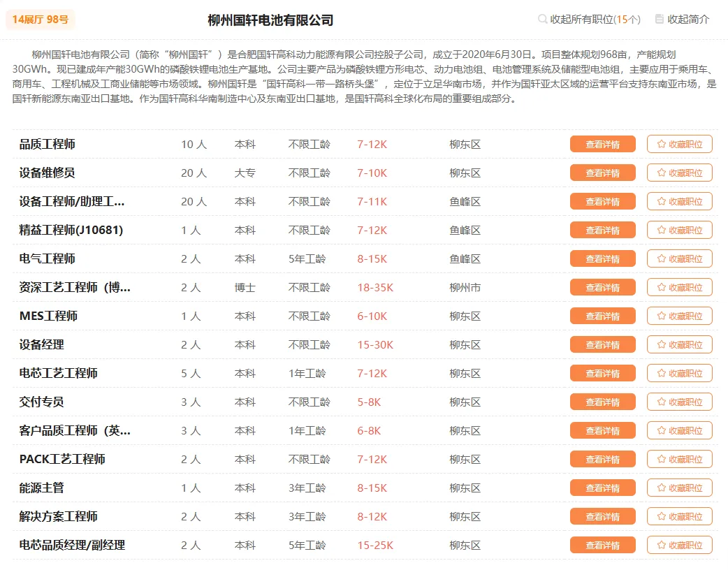Screen dimensions: 728x570
Task: Favorite the 设备经理 position
Action: [680, 345]
